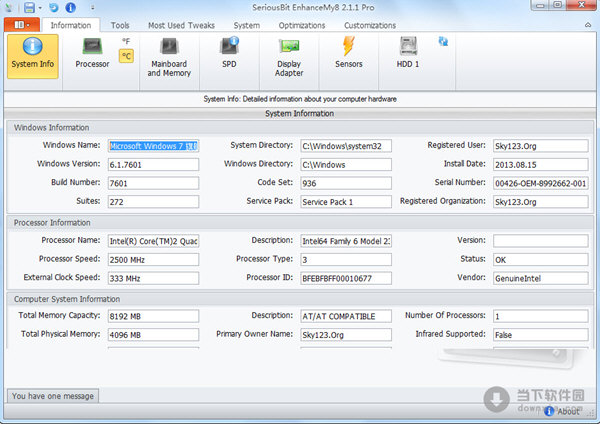Click the blue undo arrow icon
This screenshot has width=600, height=424.
pos(54,7)
